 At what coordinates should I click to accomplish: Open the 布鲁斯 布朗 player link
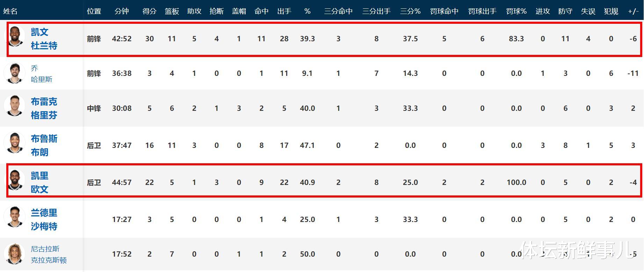point(44,145)
